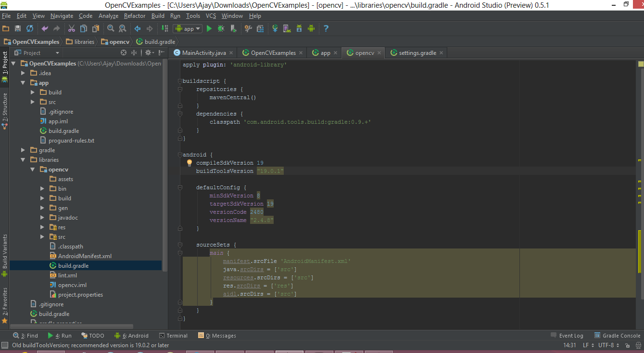This screenshot has width=644, height=353.
Task: Click Sync Project with Gradle Files icon
Action: 275,29
